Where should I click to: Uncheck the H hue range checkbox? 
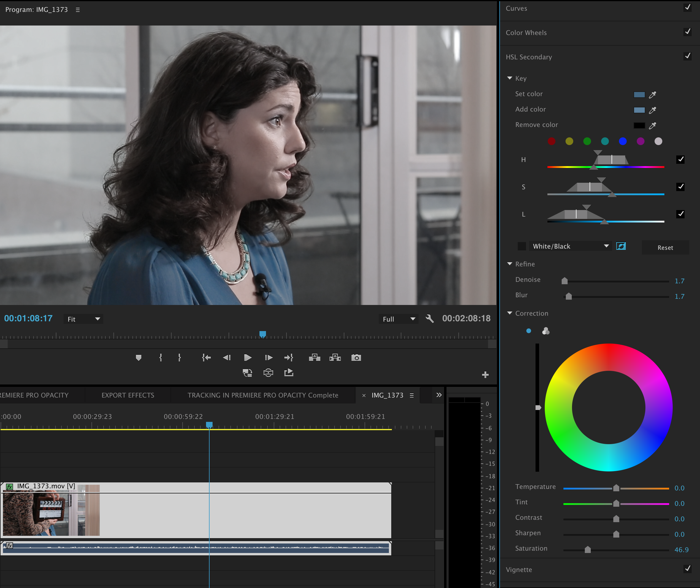[680, 160]
